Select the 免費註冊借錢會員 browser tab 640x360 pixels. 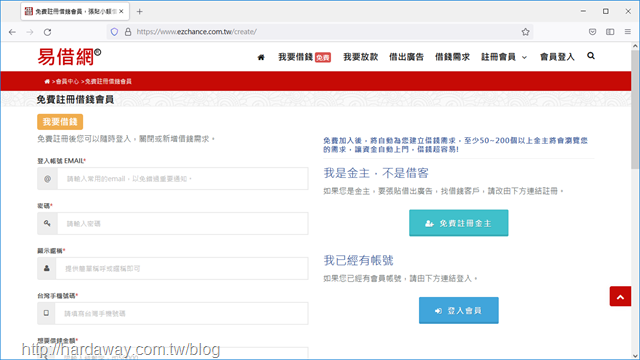coord(75,11)
